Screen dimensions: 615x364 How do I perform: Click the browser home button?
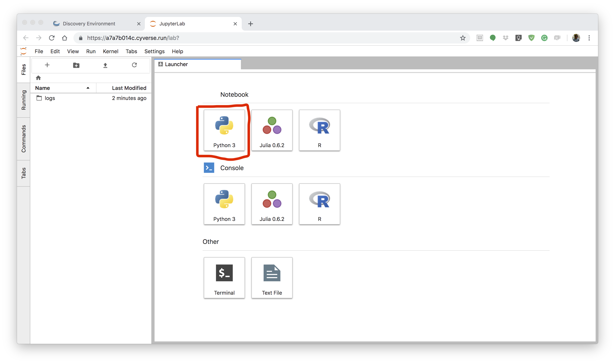point(64,38)
